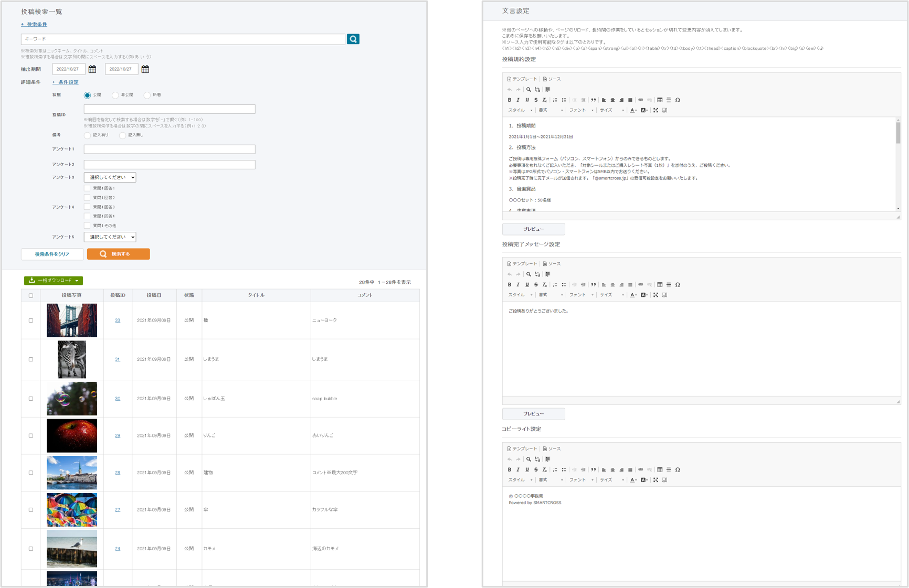Open the アンケート3 select dropdown
The image size is (909, 588).
110,177
